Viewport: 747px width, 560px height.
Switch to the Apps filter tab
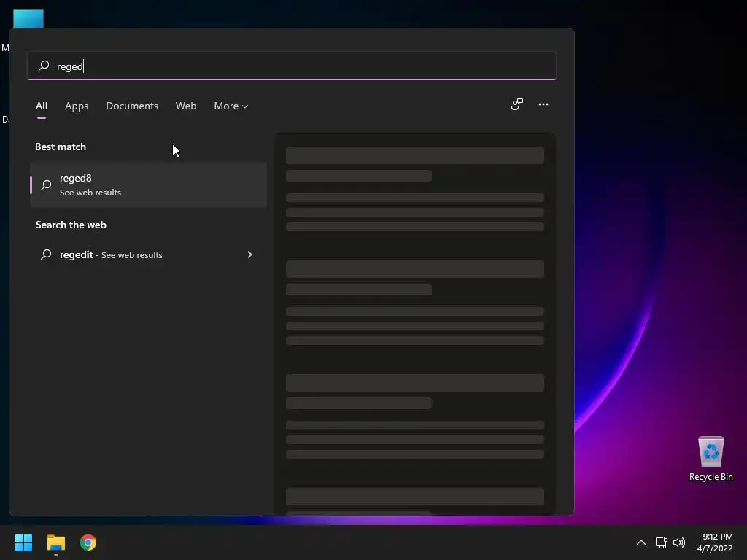click(x=77, y=106)
